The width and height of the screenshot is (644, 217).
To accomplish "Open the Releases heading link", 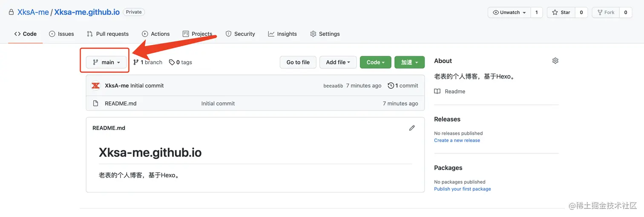I will tap(447, 119).
